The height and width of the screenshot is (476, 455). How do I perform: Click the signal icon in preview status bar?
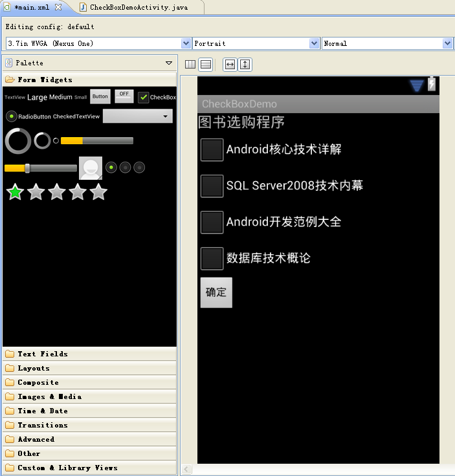[416, 85]
